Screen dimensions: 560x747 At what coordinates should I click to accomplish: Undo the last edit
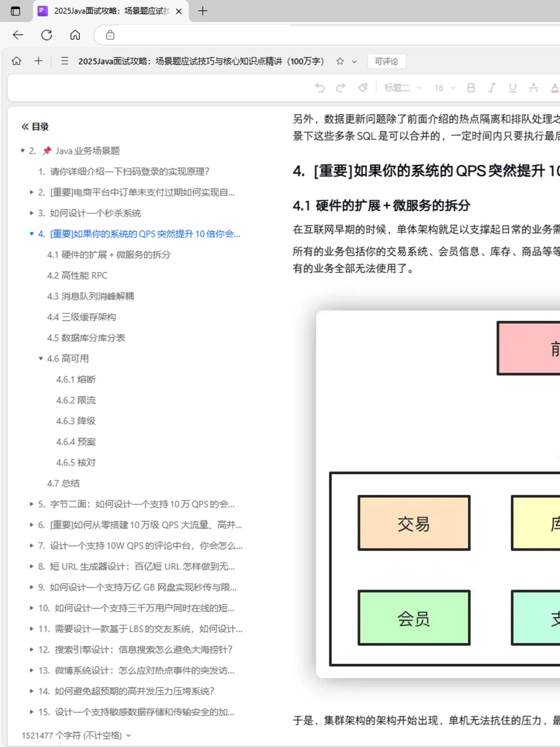[320, 88]
